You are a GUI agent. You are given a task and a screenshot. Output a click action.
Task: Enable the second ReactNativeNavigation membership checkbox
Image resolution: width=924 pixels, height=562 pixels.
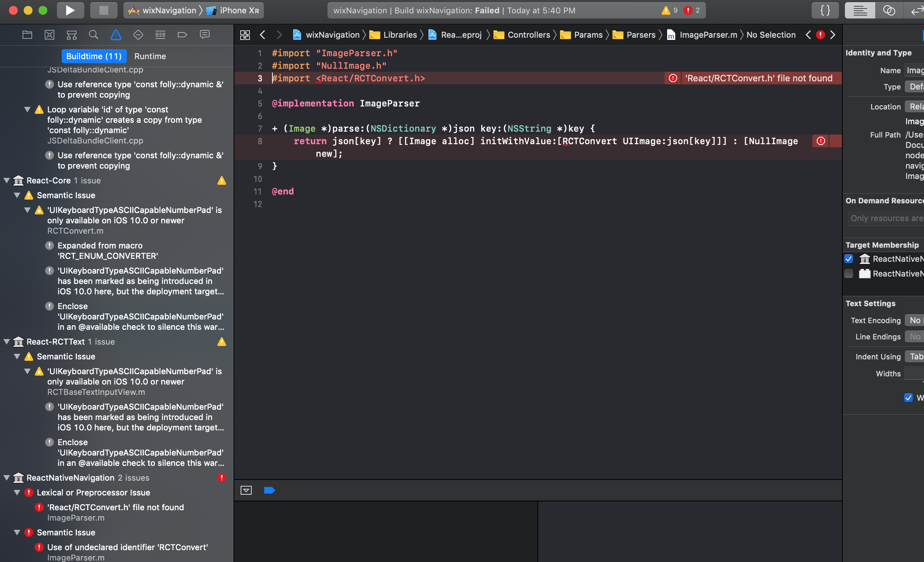(849, 274)
